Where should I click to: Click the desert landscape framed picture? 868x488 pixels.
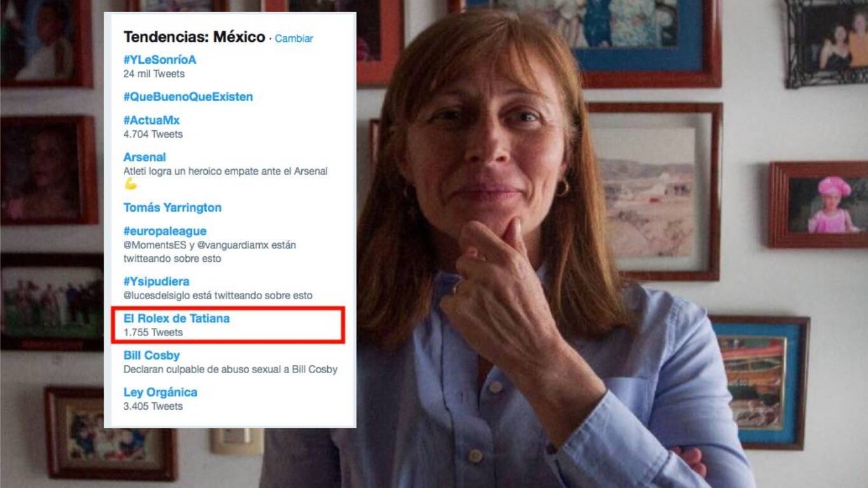(x=654, y=191)
